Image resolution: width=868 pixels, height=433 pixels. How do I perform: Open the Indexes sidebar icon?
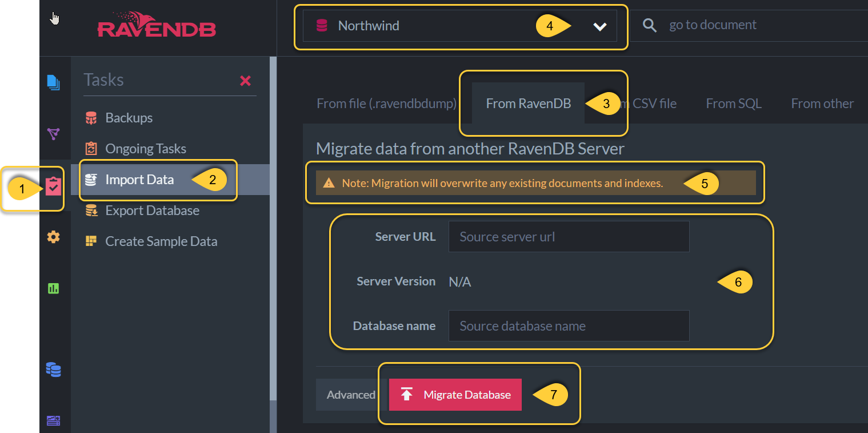[x=53, y=134]
